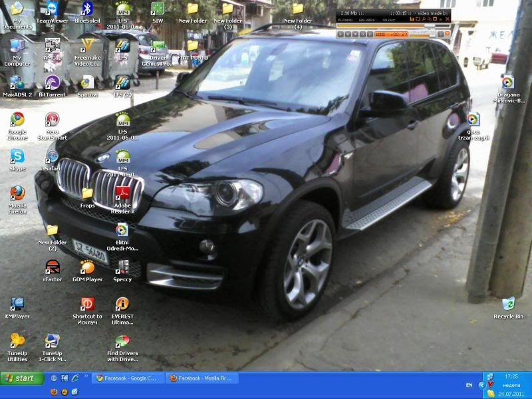The height and width of the screenshot is (399, 532).
Task: Select the EVEREST Ultimate shortcut
Action: pos(122,311)
